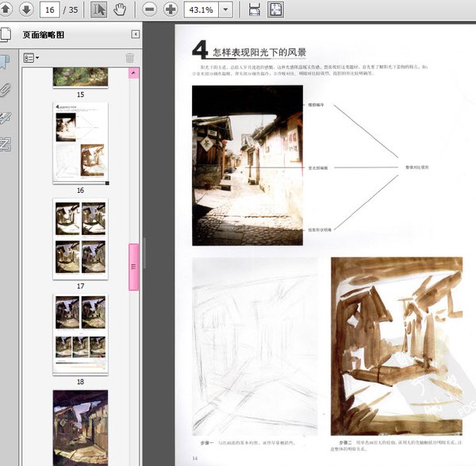Collapse the page thumbnails panel
The height and width of the screenshot is (466, 476).
point(135,34)
